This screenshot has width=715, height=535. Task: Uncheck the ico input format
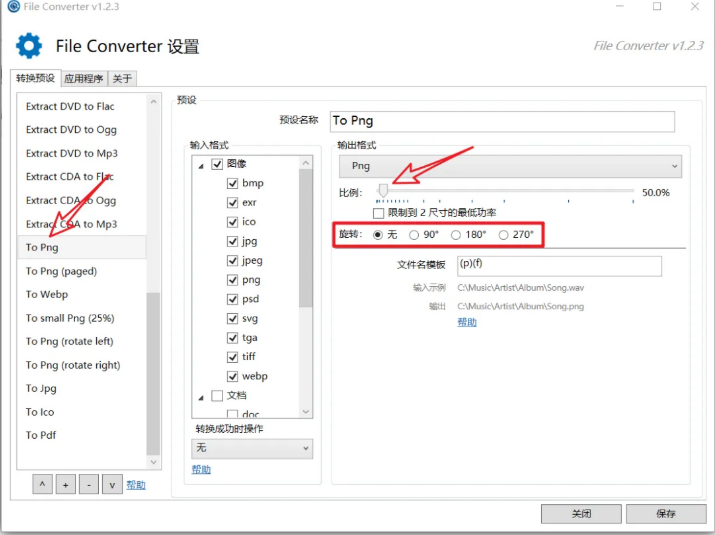[x=233, y=222]
